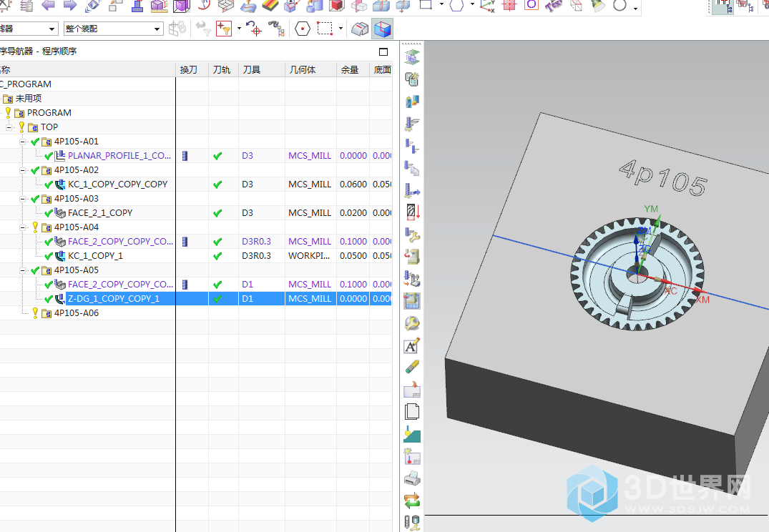Click the 换刀 column header
Screen dimensions: 769x532
(x=192, y=69)
